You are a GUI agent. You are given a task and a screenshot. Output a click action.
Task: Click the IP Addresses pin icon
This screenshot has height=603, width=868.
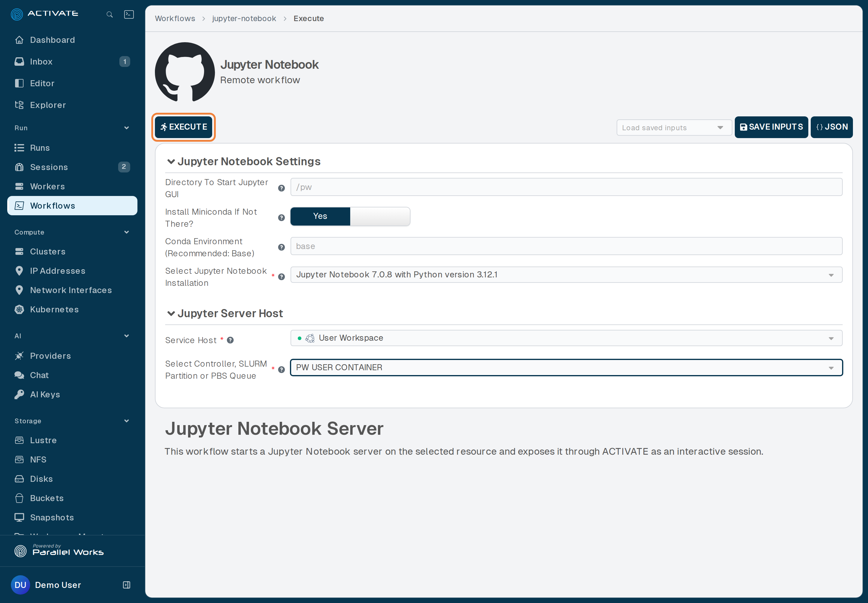point(19,271)
